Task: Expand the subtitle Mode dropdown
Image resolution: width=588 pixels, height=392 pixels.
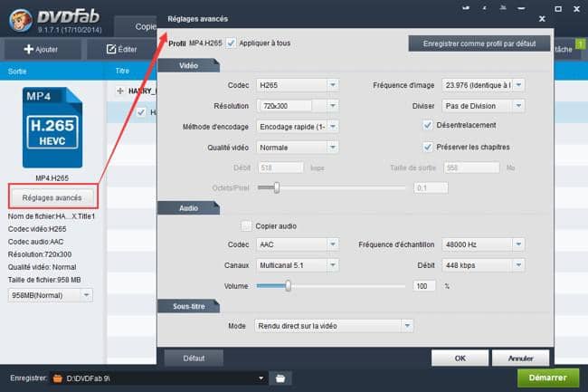Action: [407, 326]
